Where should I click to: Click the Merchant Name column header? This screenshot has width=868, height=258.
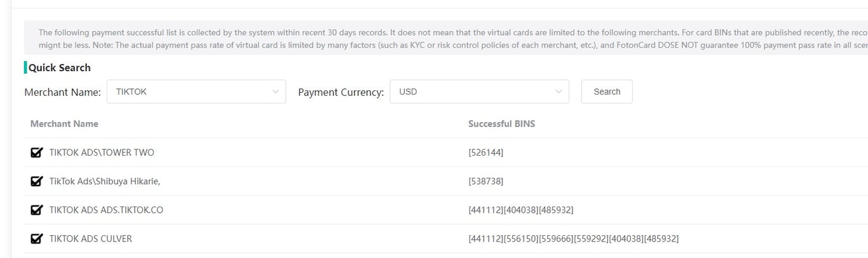click(64, 124)
